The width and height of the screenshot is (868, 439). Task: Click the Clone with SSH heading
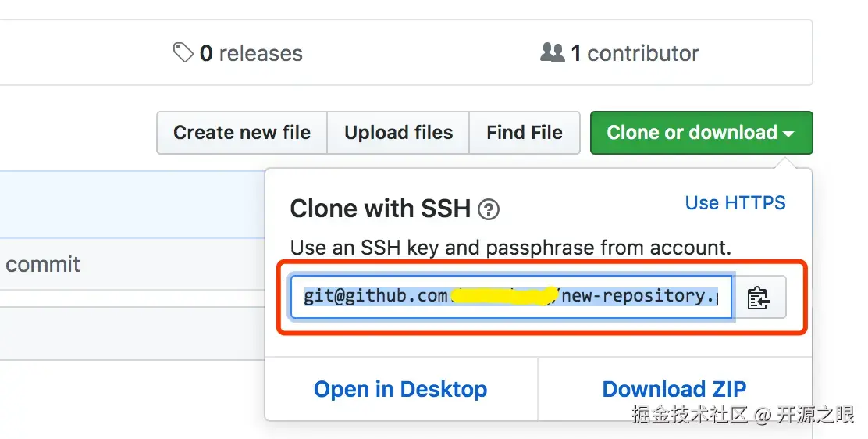coord(380,209)
